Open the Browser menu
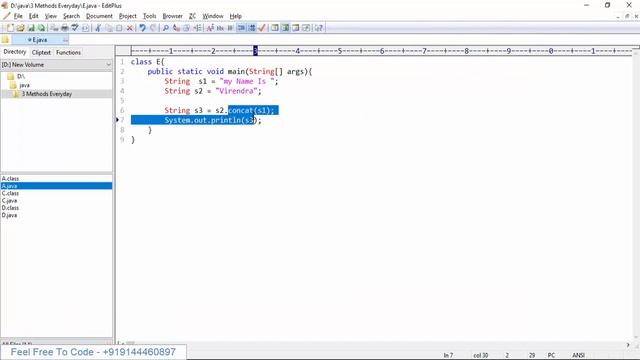Screen dimensions: 640x360 (172, 16)
